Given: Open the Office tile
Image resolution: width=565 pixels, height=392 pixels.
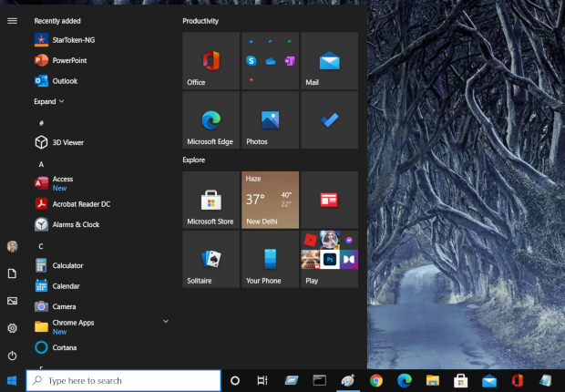Looking at the screenshot, I should click(211, 61).
